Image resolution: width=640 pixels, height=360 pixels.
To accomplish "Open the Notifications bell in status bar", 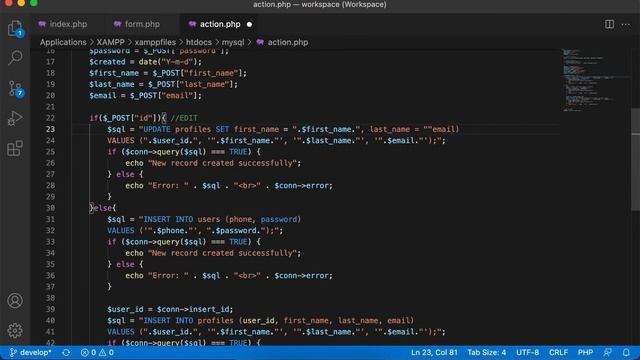I will click(626, 352).
